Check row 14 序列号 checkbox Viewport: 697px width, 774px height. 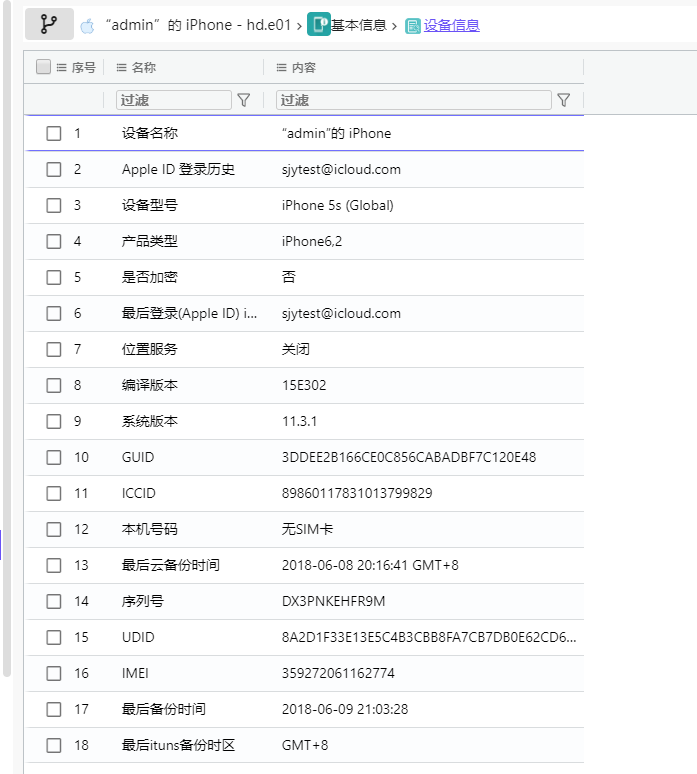54,601
